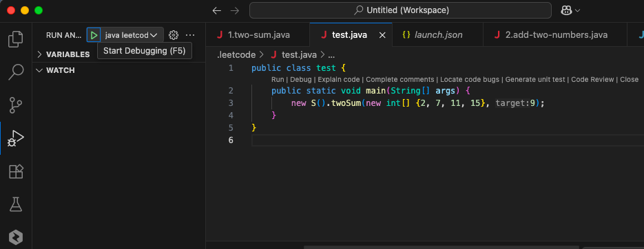644x249 pixels.
Task: Open the Explorer view in activity bar
Action: 16,39
